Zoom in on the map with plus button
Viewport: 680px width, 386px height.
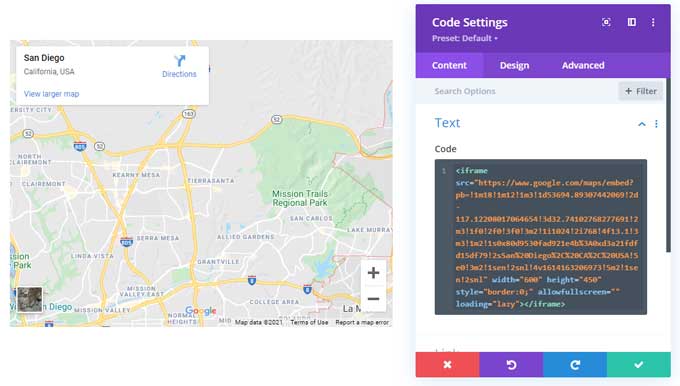(x=373, y=273)
